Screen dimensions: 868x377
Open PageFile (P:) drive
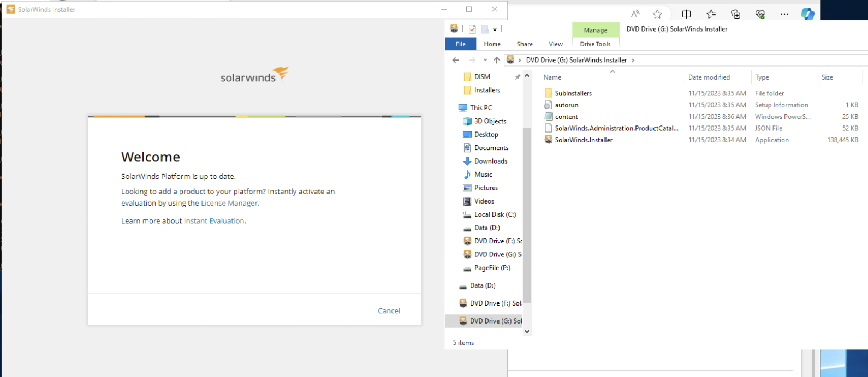pyautogui.click(x=492, y=268)
